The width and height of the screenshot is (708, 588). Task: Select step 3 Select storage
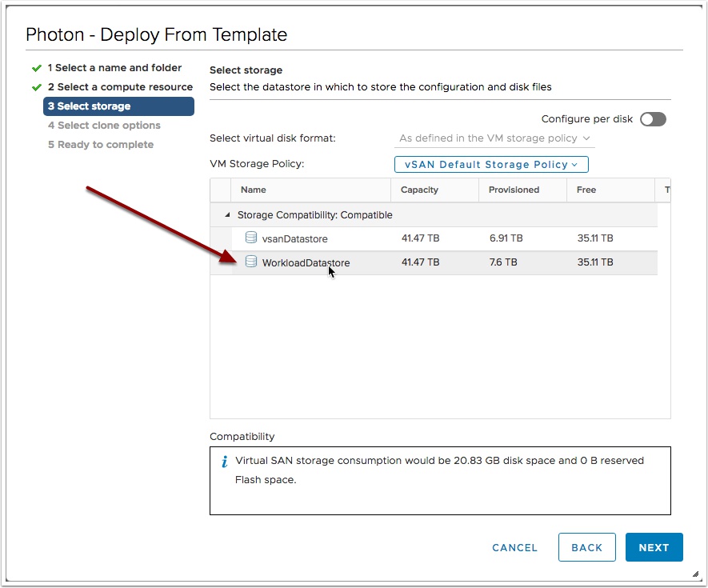click(x=118, y=106)
